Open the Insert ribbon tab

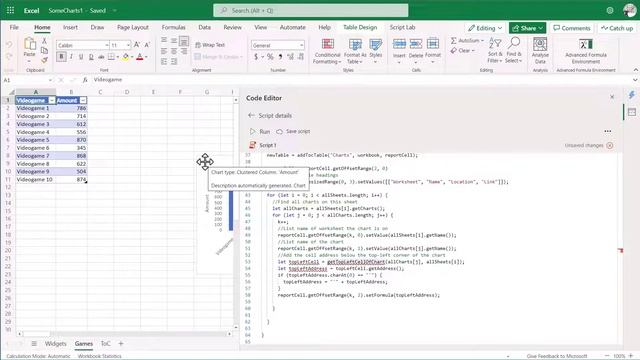click(70, 27)
